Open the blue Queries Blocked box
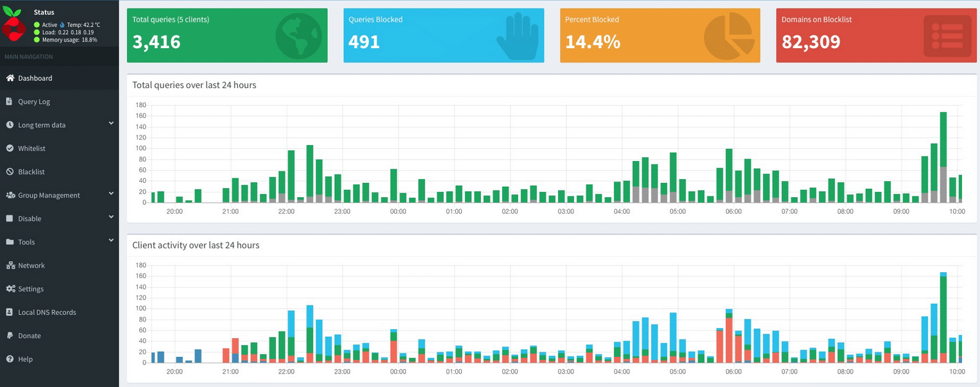 443,35
